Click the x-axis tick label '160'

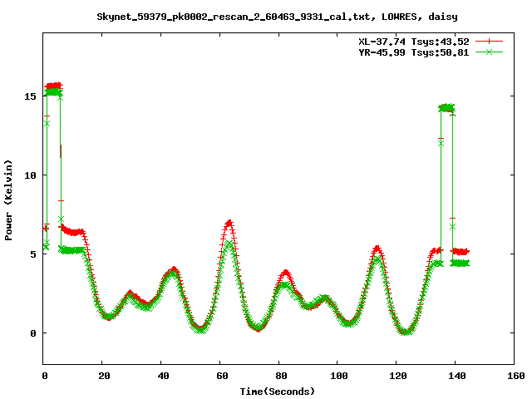click(x=516, y=376)
